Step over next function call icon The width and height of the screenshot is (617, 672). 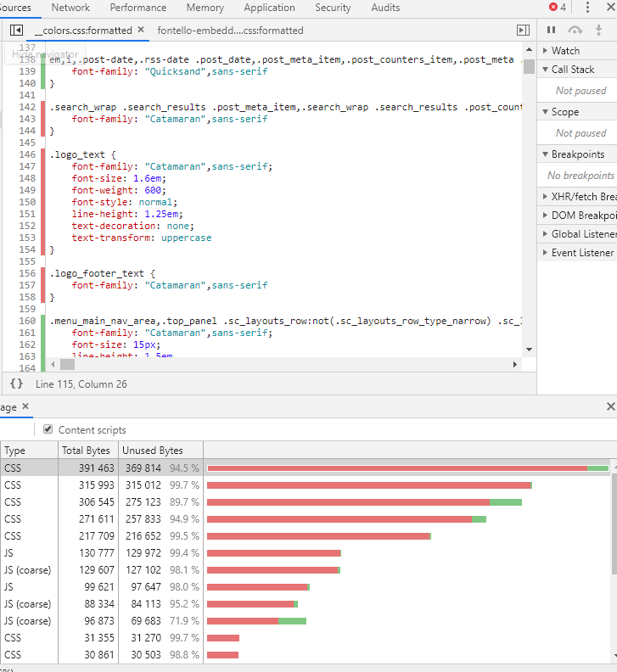point(575,30)
